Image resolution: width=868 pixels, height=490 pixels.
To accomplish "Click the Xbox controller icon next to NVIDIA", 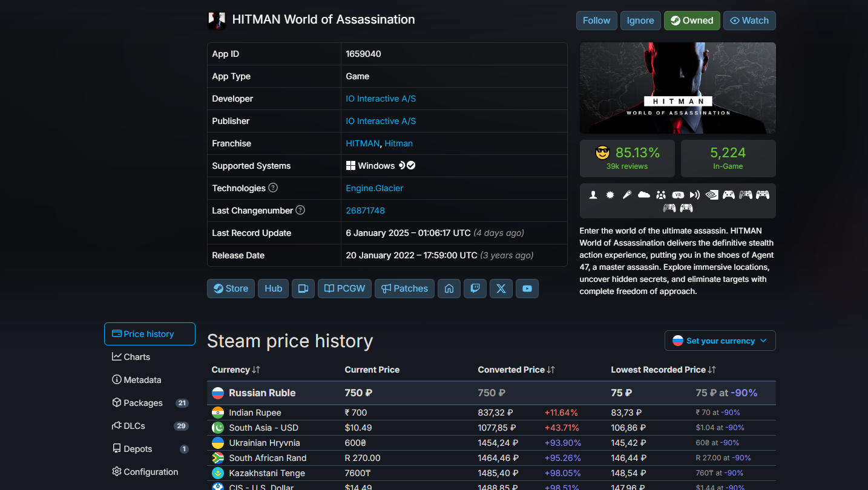I will (x=729, y=194).
